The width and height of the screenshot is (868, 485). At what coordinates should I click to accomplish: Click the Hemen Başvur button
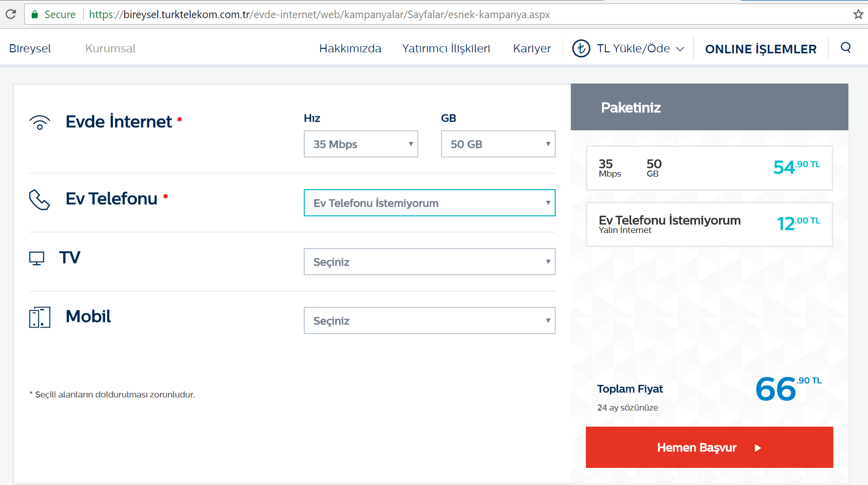(709, 447)
